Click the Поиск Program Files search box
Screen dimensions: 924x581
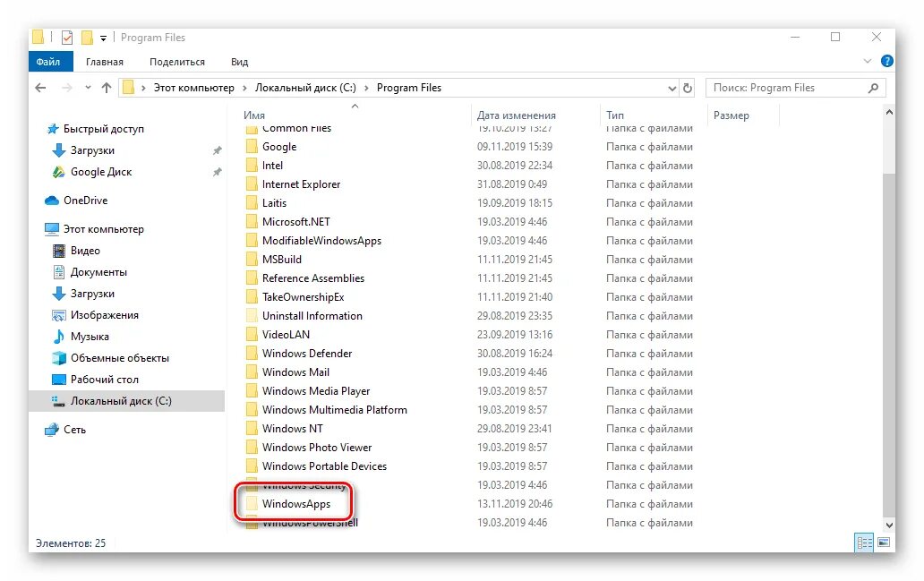(x=788, y=87)
